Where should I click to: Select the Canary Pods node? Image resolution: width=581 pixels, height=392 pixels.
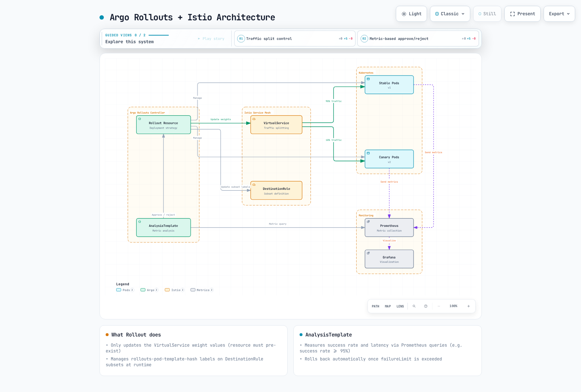pyautogui.click(x=389, y=159)
